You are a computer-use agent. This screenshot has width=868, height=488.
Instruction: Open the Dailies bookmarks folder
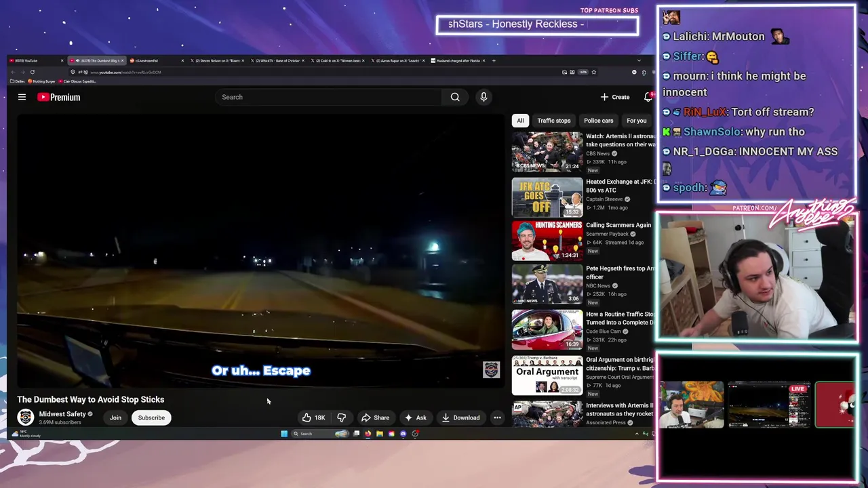[x=16, y=81]
